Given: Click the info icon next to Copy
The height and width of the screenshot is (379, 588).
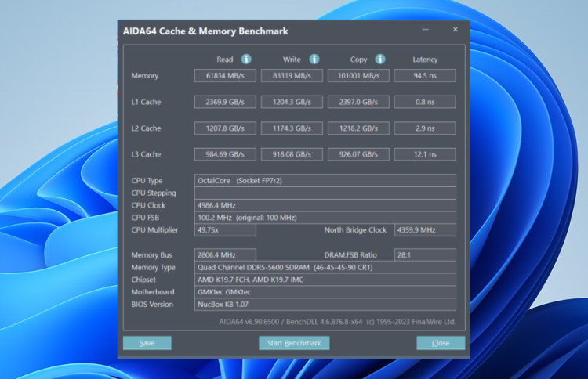Looking at the screenshot, I should (380, 60).
